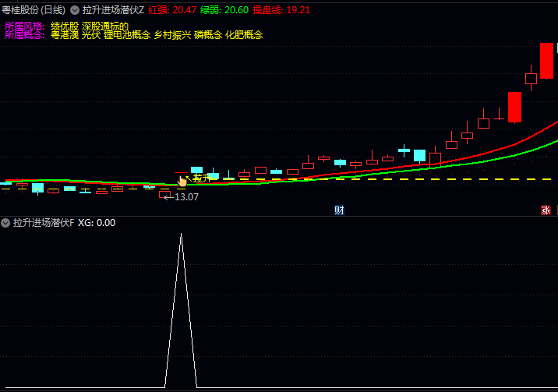Click the 操盘线: 19.21 indicator value
Viewport: 558px width, 392px height.
click(281, 10)
